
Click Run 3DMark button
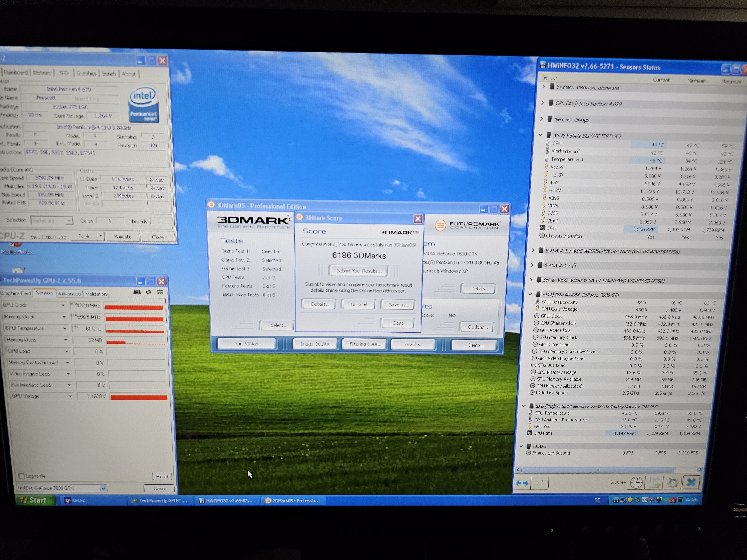247,344
